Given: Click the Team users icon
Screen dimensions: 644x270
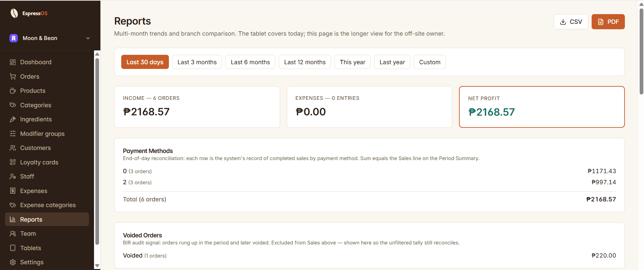Looking at the screenshot, I should pos(13,234).
